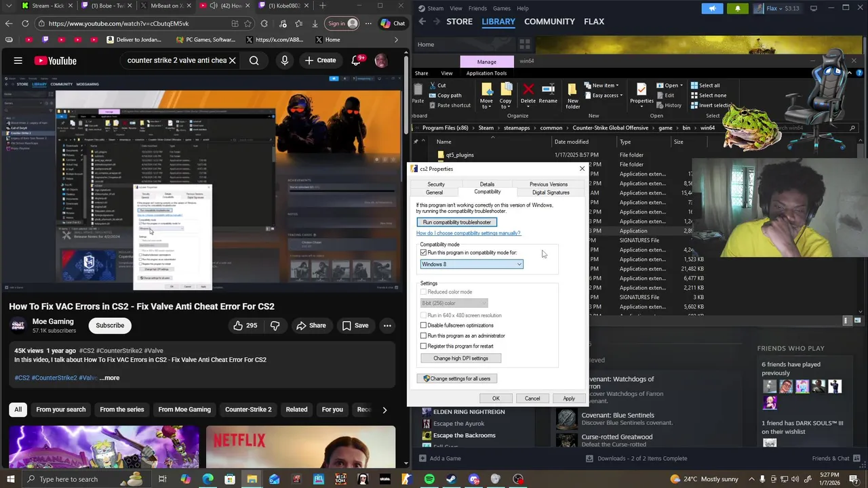Click the New folder icon in the ribbon

[x=573, y=90]
